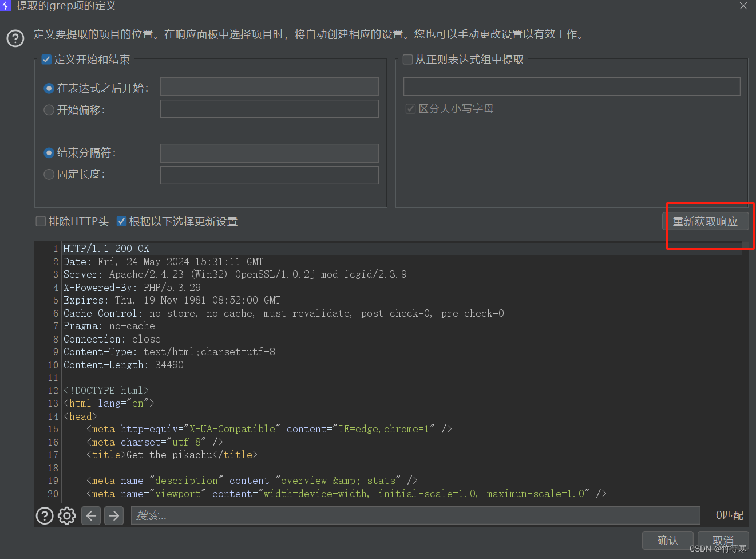The image size is (756, 559).
Task: Close the grep extract definition dialog
Action: (x=743, y=6)
